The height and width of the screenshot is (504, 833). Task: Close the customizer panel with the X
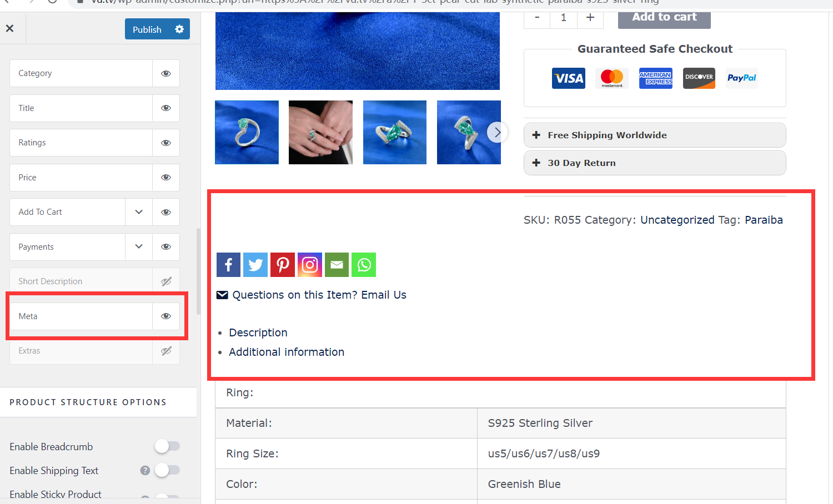[x=9, y=29]
